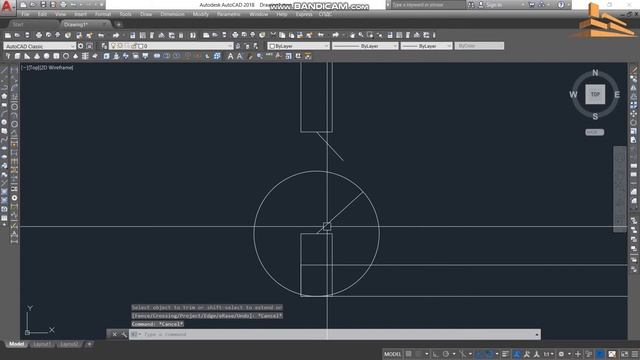Open command line customize wrench icon
The image size is (640, 360).
click(x=124, y=334)
